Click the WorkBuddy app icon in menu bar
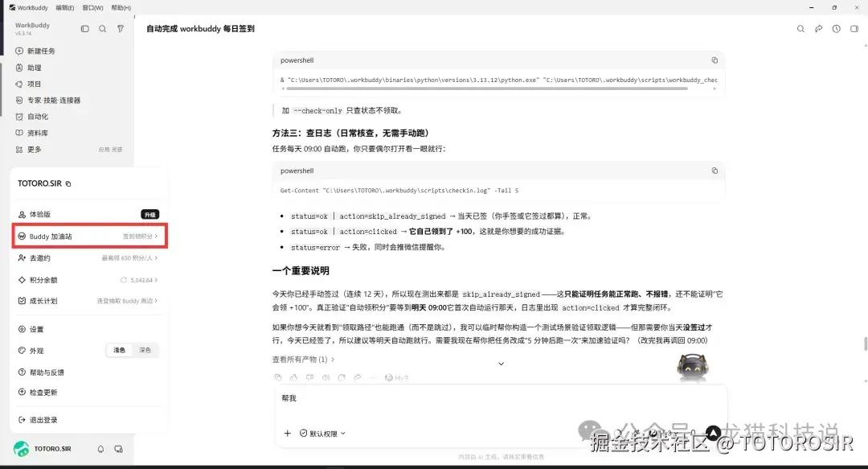 (12, 8)
